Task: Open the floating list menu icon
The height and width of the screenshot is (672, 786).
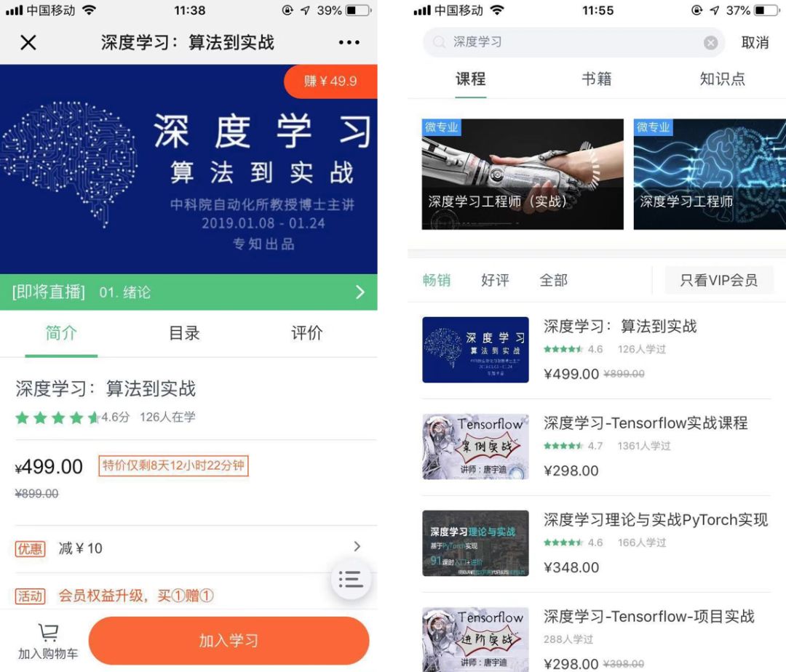Action: pyautogui.click(x=351, y=579)
